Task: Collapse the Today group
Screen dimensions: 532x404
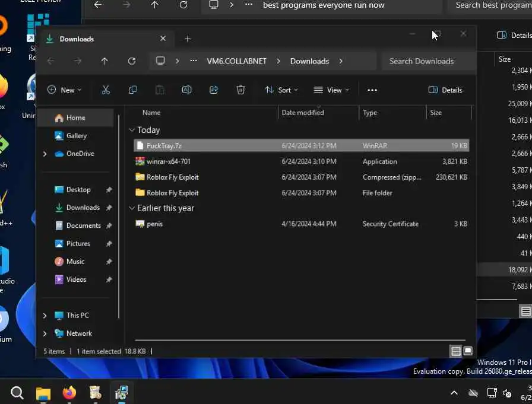Action: 132,130
